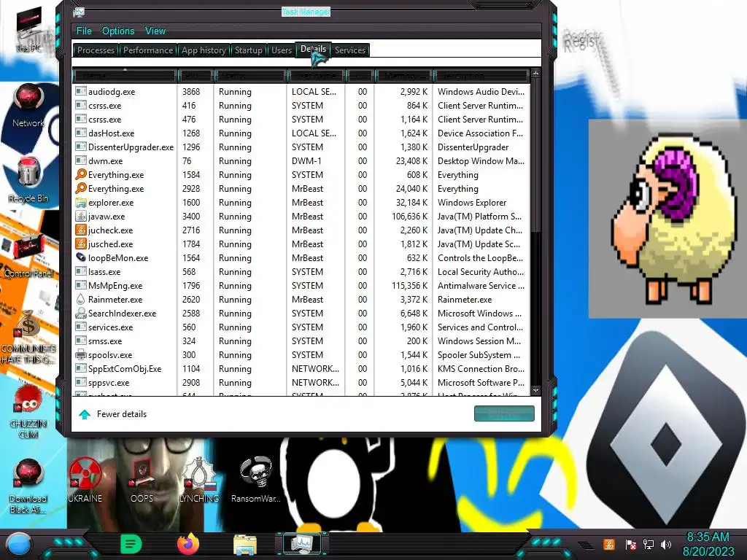This screenshot has height=560, width=747.
Task: Sort by the Name column header
Action: click(124, 75)
